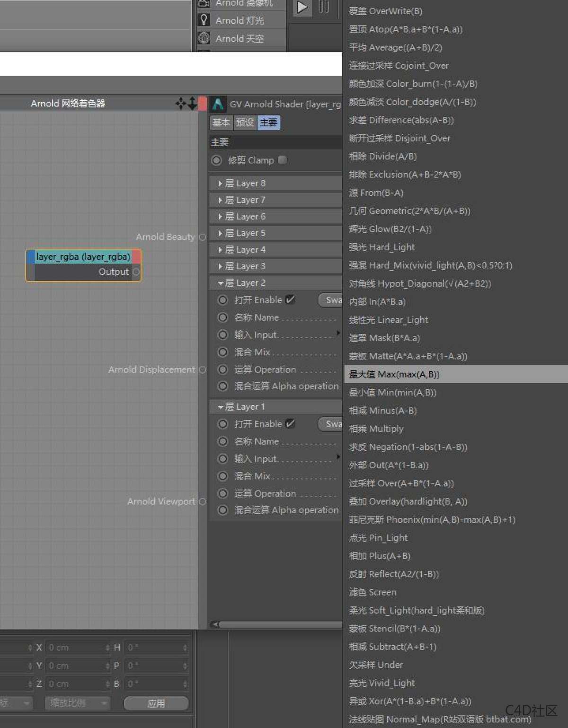Viewport: 568px width, 728px height.
Task: Choose 覆盖 OverWrite(B) operation
Action: pyautogui.click(x=455, y=11)
